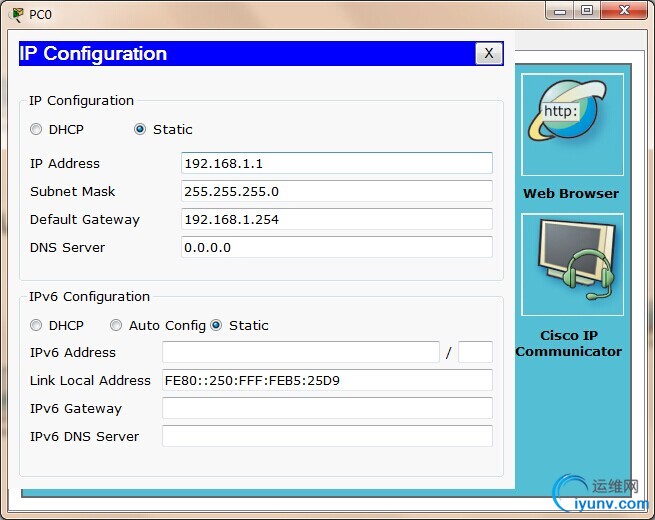This screenshot has height=520, width=655.
Task: Focus the Subnet Mask field 255.255.255.0
Action: click(337, 191)
